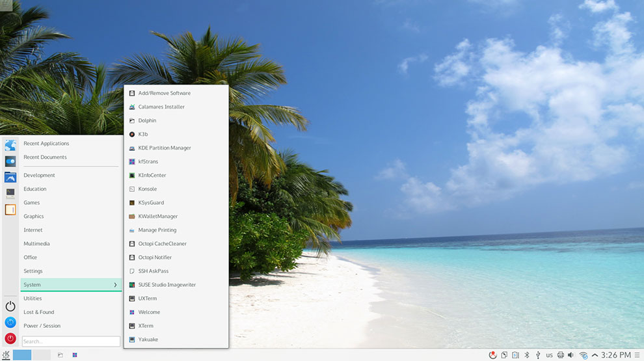Open Manage Printing
Screen dimensions: 644x361
176,230
